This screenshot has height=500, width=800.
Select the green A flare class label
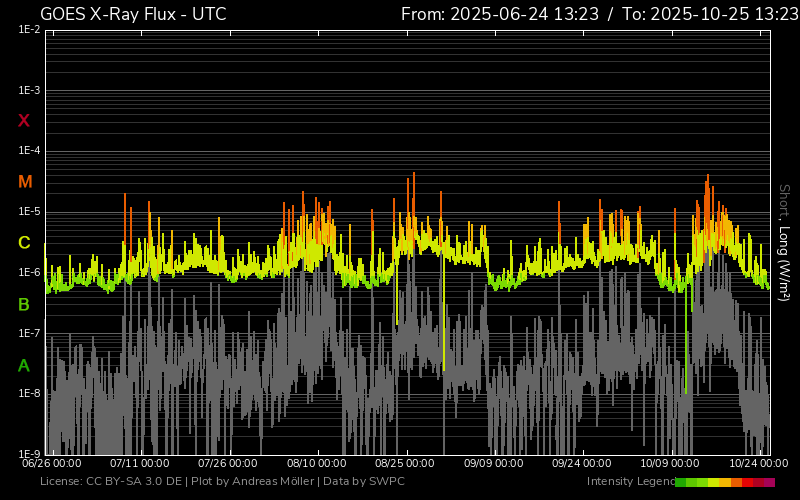(24, 366)
